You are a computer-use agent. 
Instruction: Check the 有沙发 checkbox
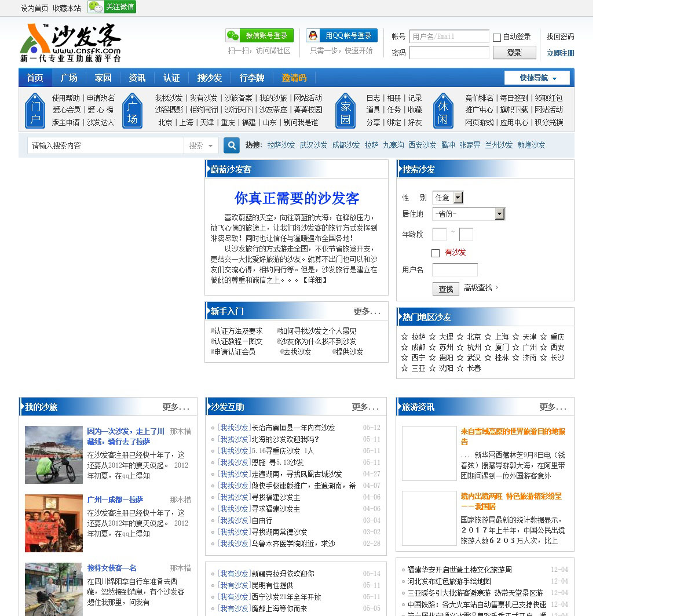(x=436, y=253)
